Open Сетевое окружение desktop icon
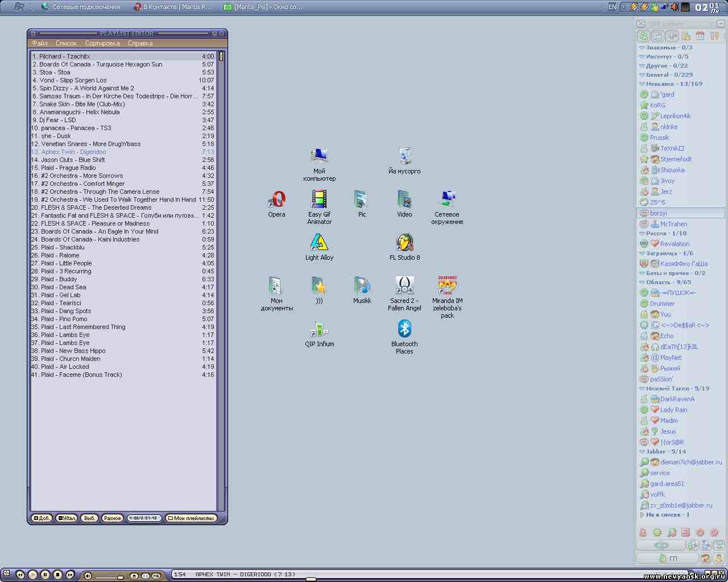Image resolution: width=728 pixels, height=582 pixels. click(447, 207)
